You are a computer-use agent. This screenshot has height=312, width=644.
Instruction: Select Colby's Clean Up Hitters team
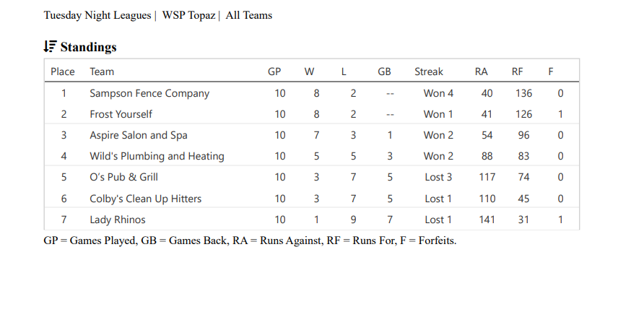pos(145,199)
